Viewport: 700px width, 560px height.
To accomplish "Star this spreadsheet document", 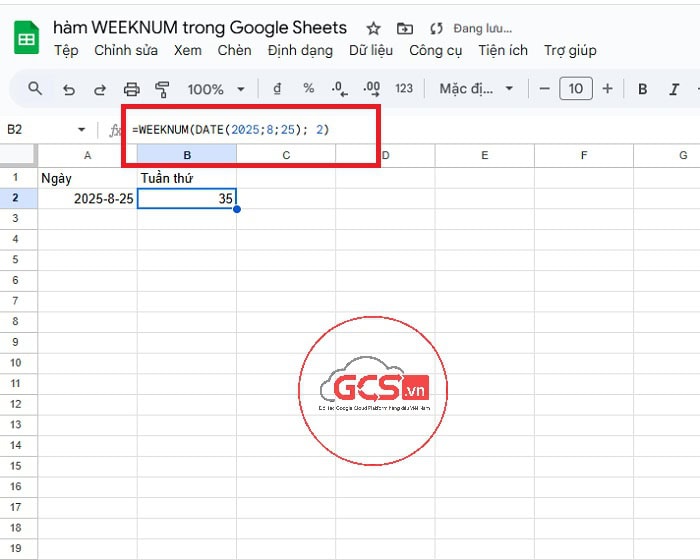I will (373, 28).
